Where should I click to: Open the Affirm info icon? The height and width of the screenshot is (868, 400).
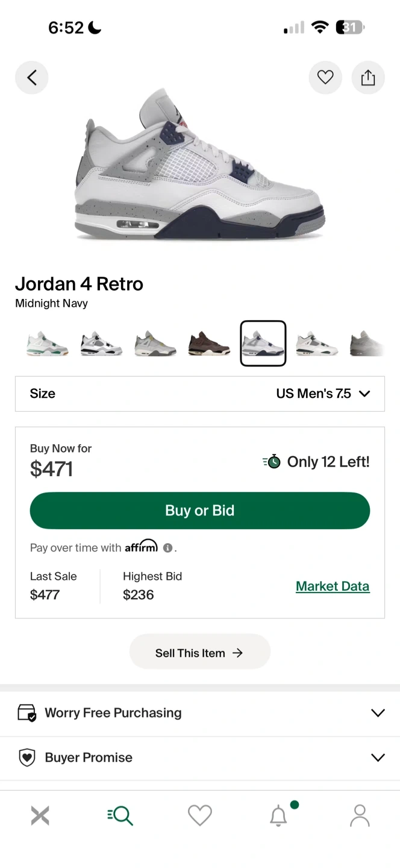point(168,548)
